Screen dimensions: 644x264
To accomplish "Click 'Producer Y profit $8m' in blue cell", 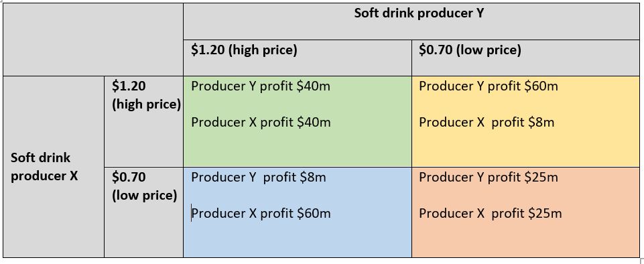I will click(259, 178).
